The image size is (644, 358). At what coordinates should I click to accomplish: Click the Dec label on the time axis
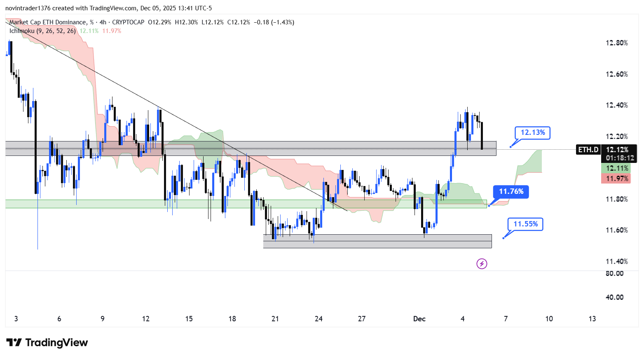[x=419, y=319]
